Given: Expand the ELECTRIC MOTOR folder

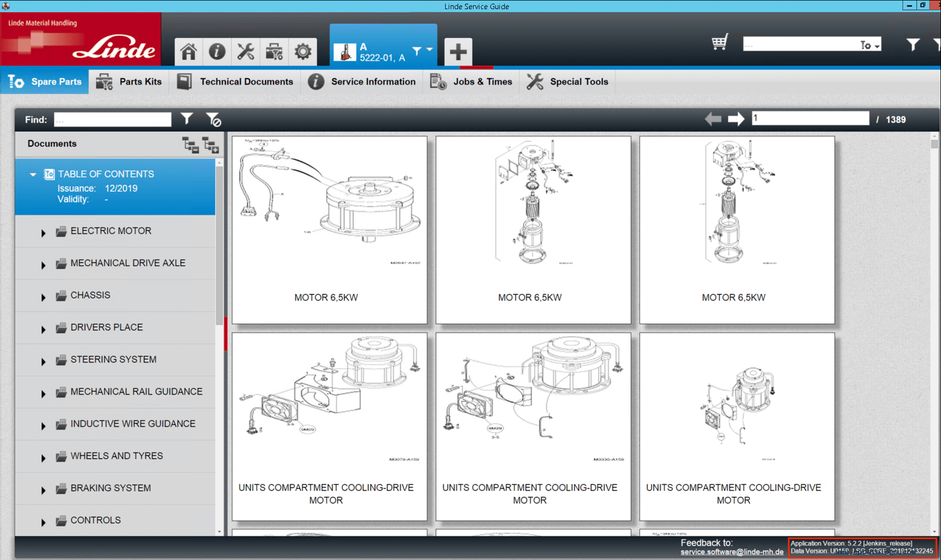Looking at the screenshot, I should (x=43, y=233).
